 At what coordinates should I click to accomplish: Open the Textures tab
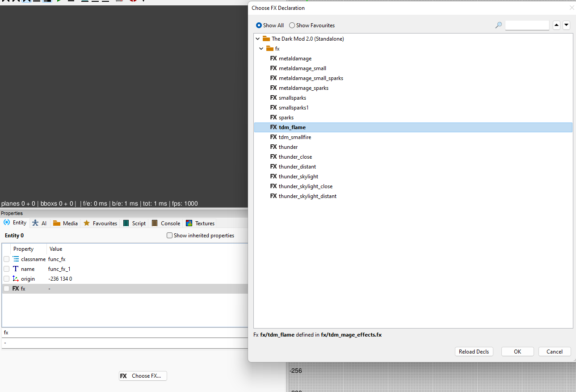pyautogui.click(x=200, y=223)
